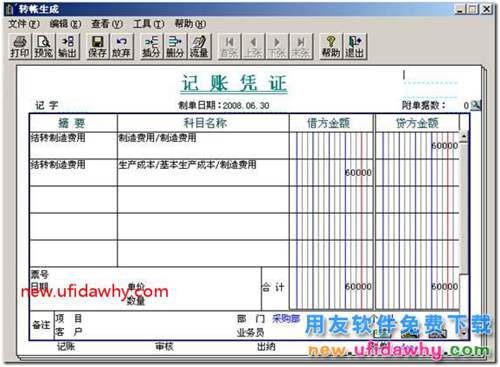Exit with the 退出 toolbar icon
Viewport: 500px width, 367px height.
pyautogui.click(x=354, y=46)
